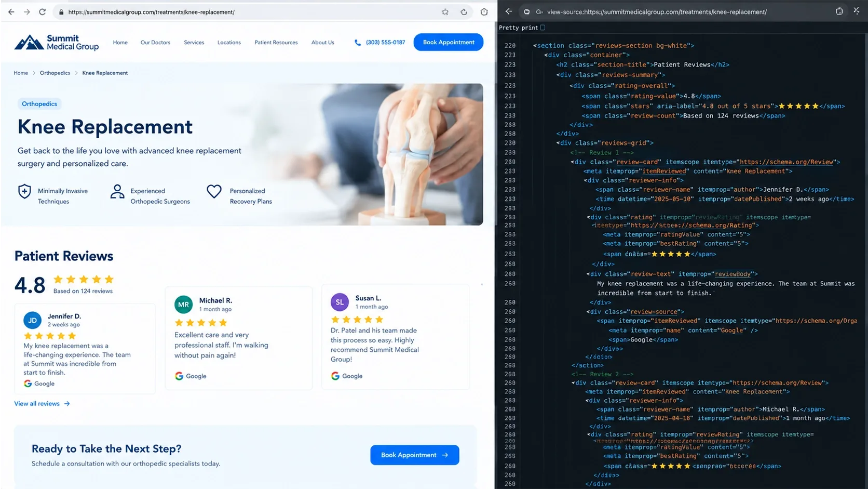Click the Summit Medical Group logo

click(x=56, y=42)
